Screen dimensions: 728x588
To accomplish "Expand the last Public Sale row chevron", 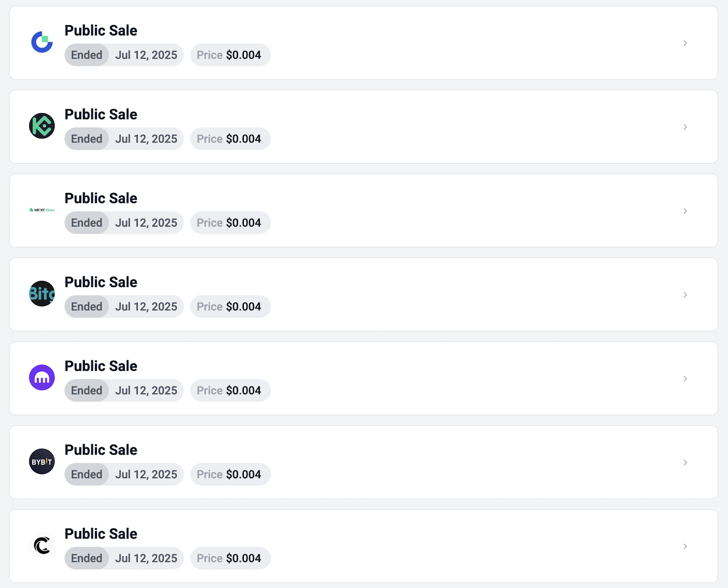I will tap(685, 546).
